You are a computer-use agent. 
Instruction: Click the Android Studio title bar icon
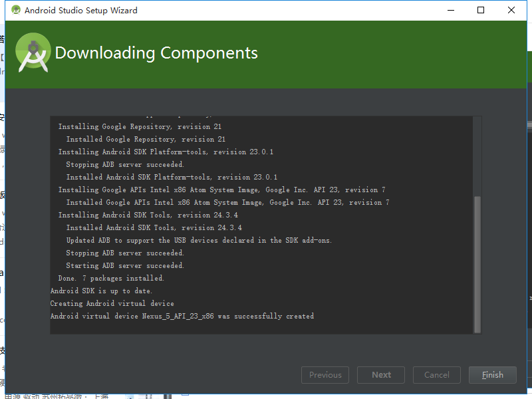[x=15, y=10]
